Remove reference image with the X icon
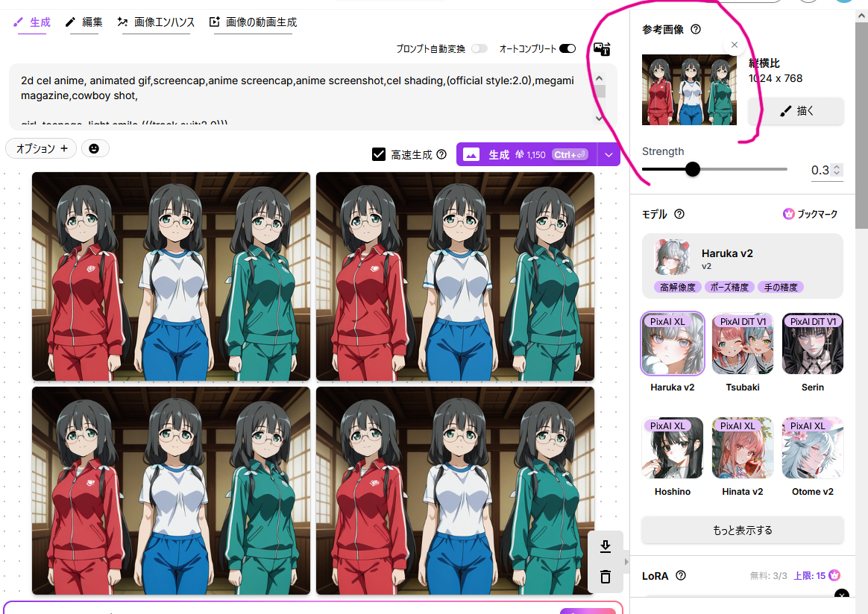Viewport: 868px width, 614px height. (x=735, y=45)
